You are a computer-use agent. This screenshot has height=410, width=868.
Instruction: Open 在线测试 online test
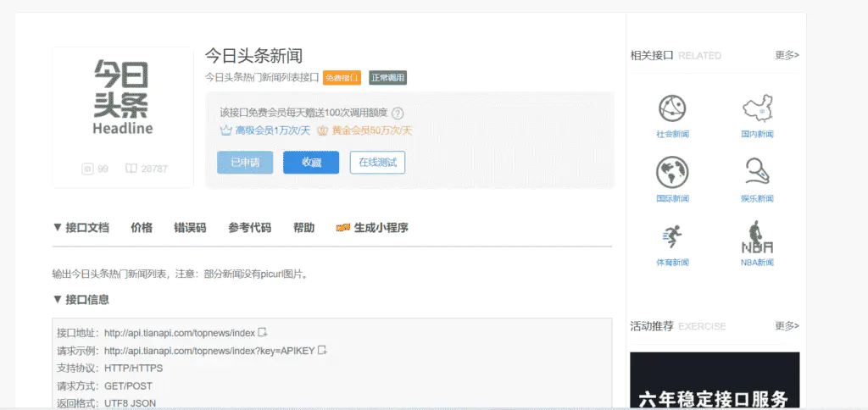click(x=377, y=163)
